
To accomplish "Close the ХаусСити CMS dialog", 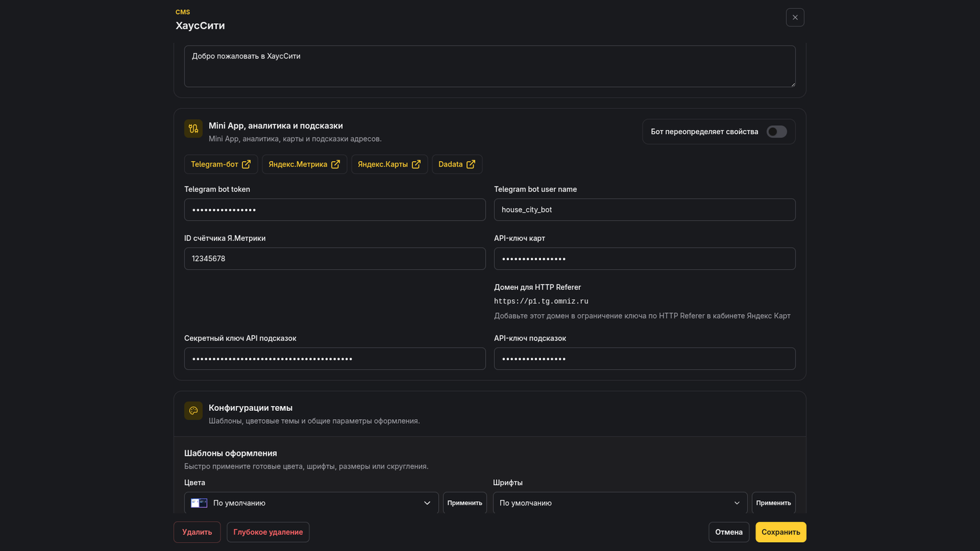I will (795, 18).
